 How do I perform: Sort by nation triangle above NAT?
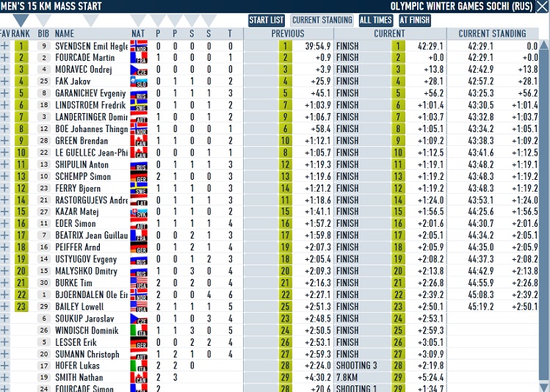pyautogui.click(x=138, y=20)
